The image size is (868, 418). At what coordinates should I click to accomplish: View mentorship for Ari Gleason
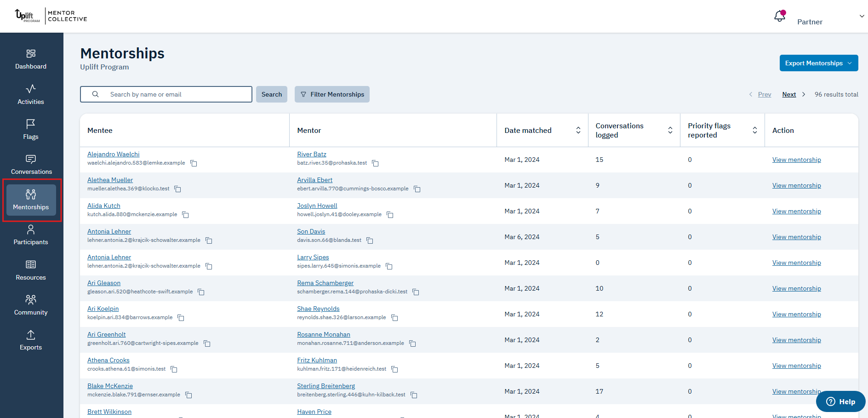pos(796,288)
